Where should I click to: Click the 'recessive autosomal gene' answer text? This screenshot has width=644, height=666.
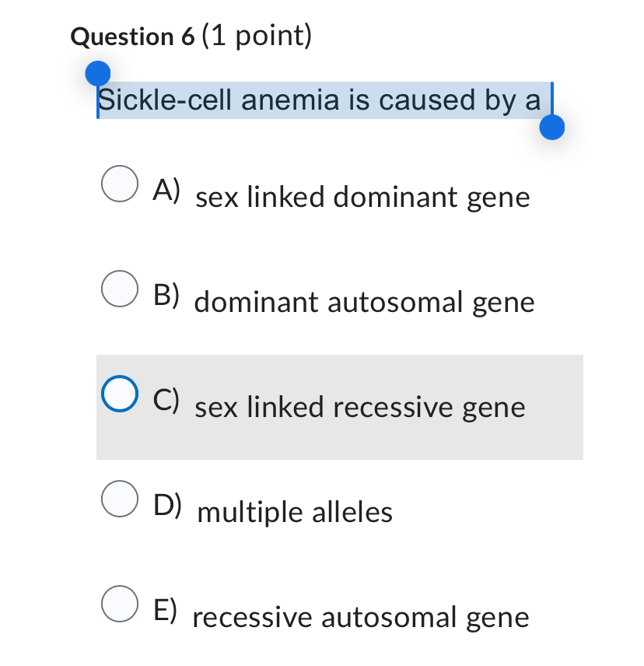[x=360, y=618]
